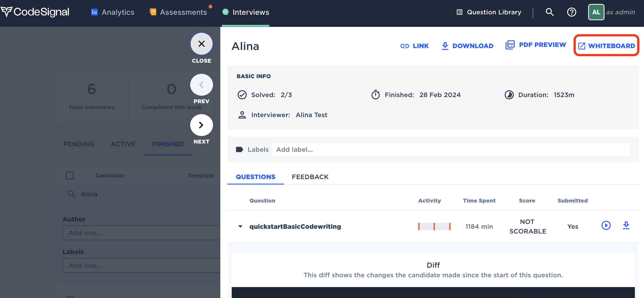Click the 1184 min time spent value
Screen dimensions: 644x298
[479, 226]
